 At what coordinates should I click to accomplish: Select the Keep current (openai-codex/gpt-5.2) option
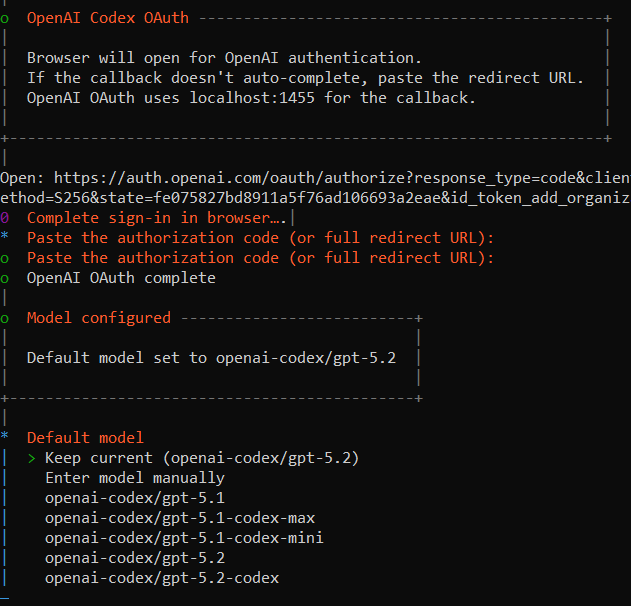[x=201, y=458]
